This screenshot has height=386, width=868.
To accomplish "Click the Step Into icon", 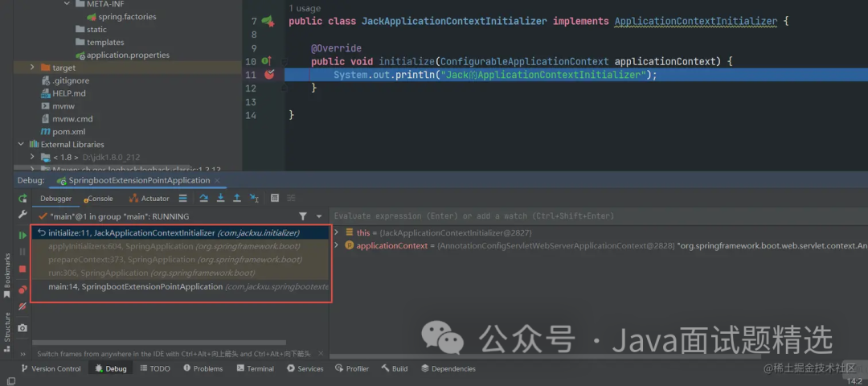I will [220, 199].
